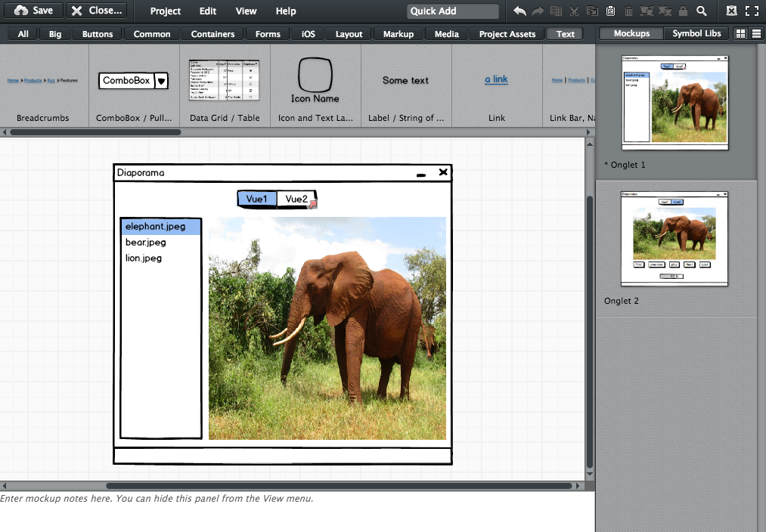The width and height of the screenshot is (766, 532).
Task: Click the Cut scissors icon
Action: 574,11
